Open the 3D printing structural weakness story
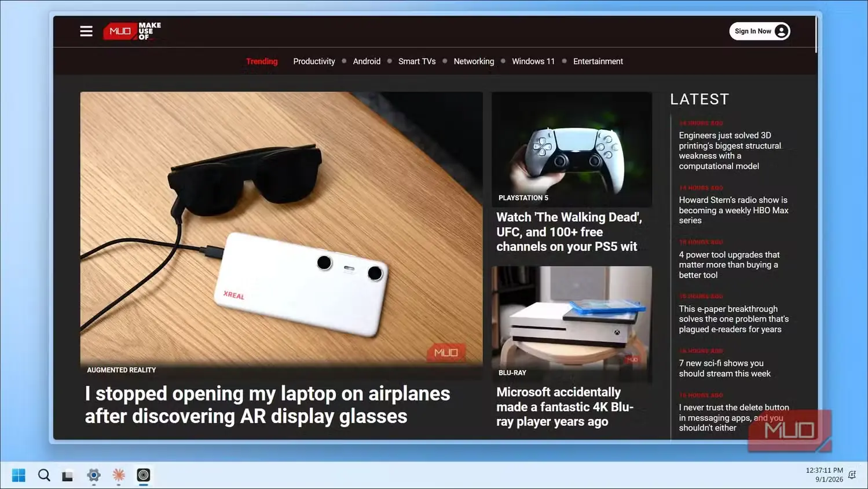 730,151
